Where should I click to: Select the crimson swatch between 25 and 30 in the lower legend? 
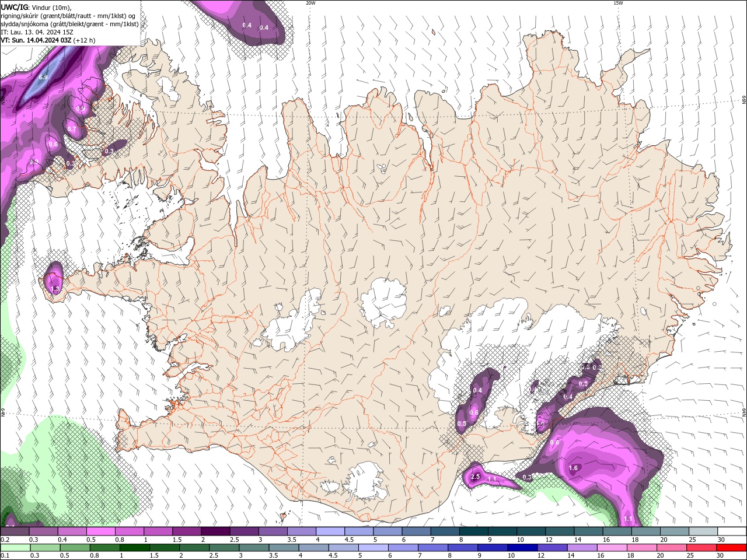[703, 548]
